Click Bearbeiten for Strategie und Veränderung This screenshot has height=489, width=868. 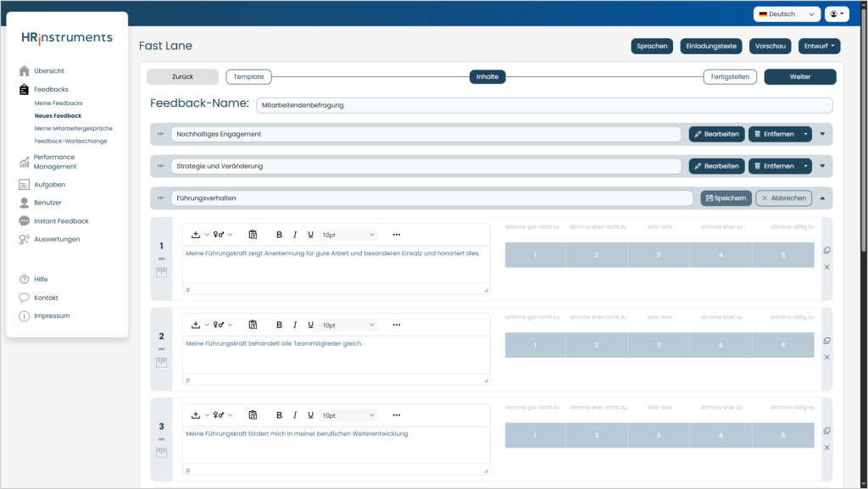pos(716,166)
